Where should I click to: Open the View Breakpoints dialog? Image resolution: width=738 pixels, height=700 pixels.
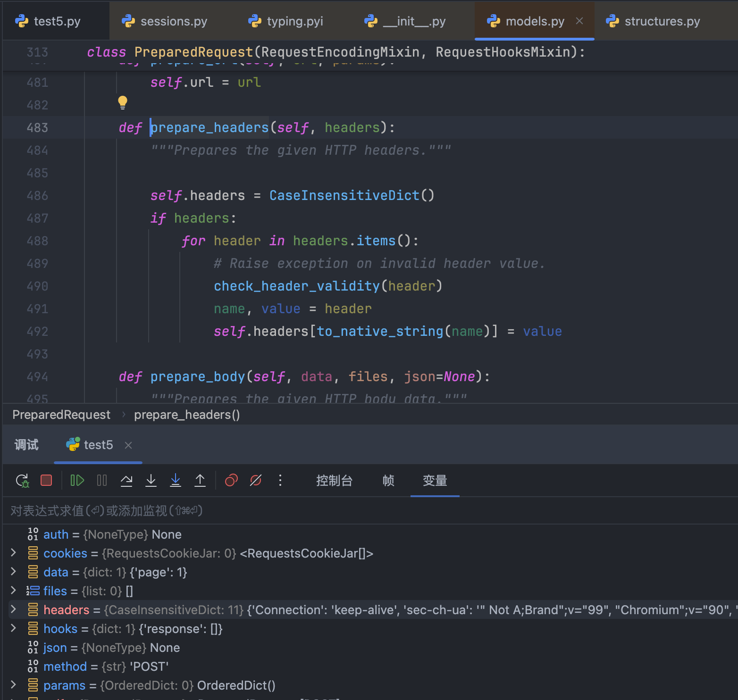[231, 480]
